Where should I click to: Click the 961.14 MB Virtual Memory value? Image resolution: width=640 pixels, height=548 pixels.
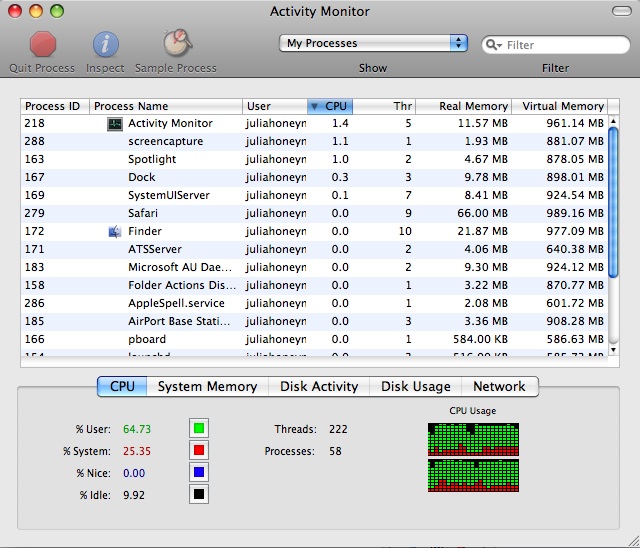tap(575, 124)
